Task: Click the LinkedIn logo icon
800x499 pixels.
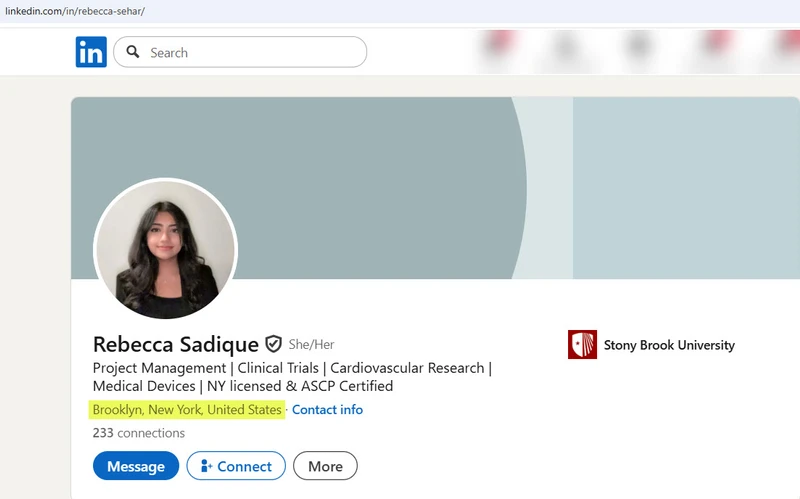Action: (x=91, y=52)
